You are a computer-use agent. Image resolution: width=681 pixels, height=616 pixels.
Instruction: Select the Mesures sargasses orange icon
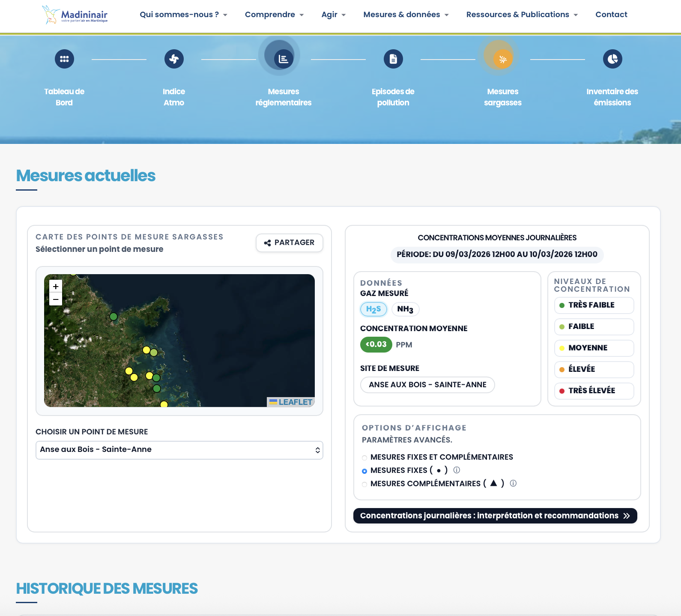[x=503, y=59]
